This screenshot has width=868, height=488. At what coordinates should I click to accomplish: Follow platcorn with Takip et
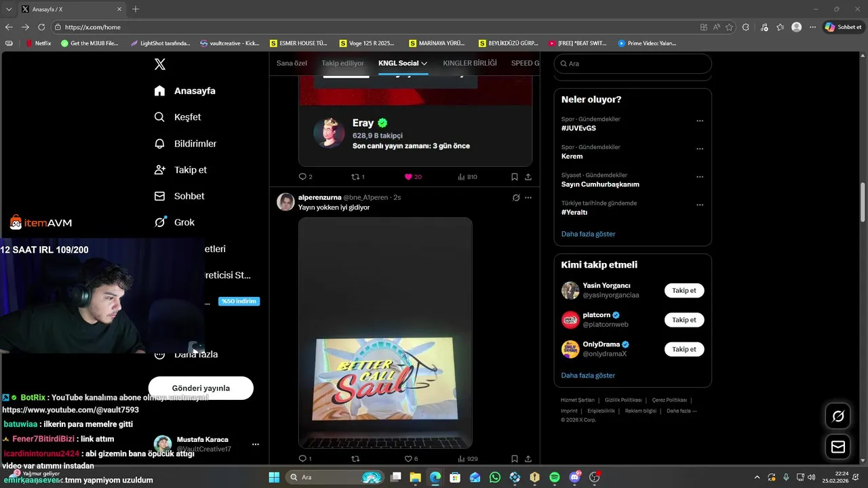684,320
